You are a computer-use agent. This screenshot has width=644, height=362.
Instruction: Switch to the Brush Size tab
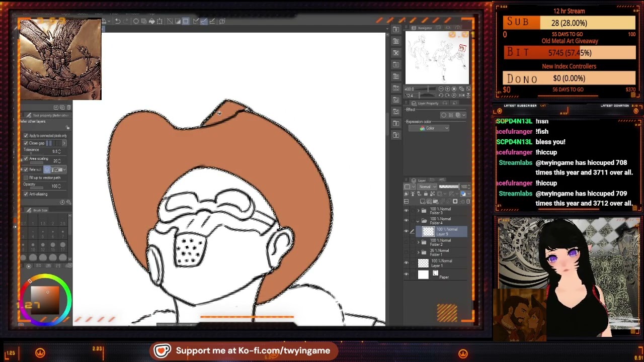pos(38,210)
